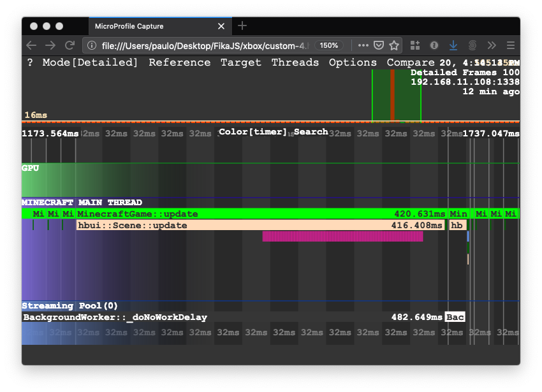Open the Mode[Detailed] menu

click(x=90, y=62)
